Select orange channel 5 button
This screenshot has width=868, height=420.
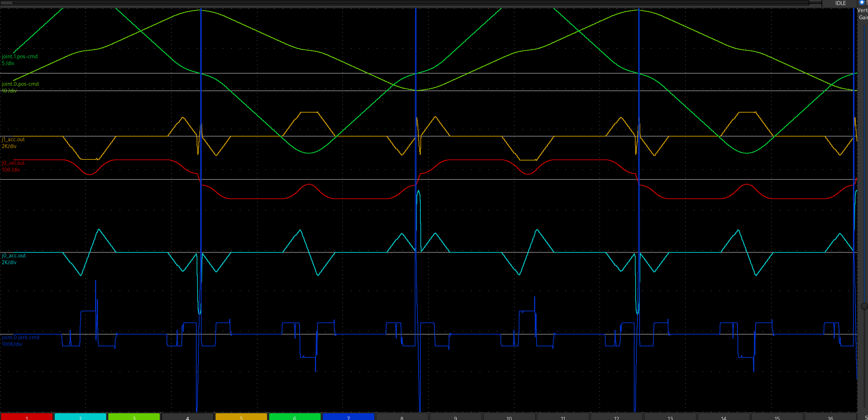[x=241, y=417]
